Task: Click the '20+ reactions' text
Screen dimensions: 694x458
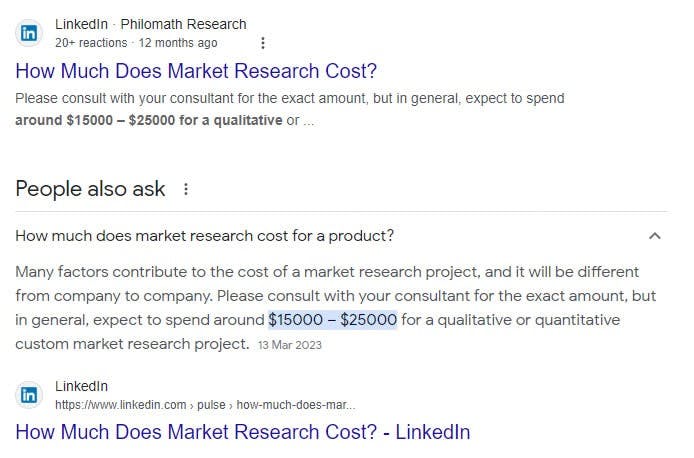Action: click(91, 43)
